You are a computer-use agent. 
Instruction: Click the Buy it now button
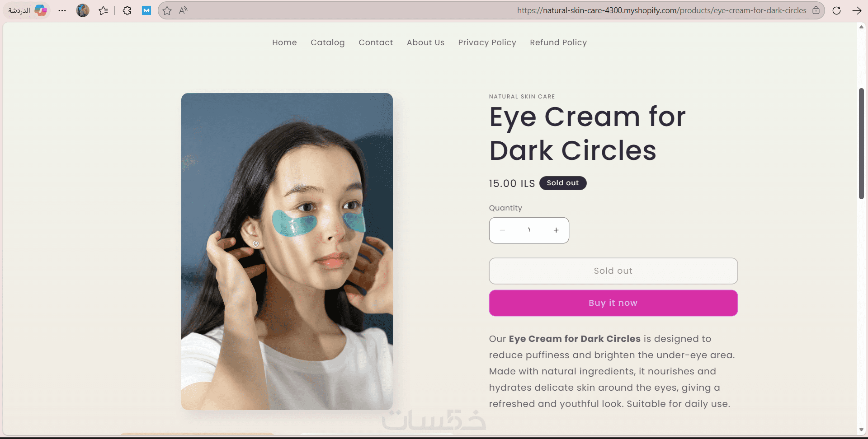(x=613, y=303)
